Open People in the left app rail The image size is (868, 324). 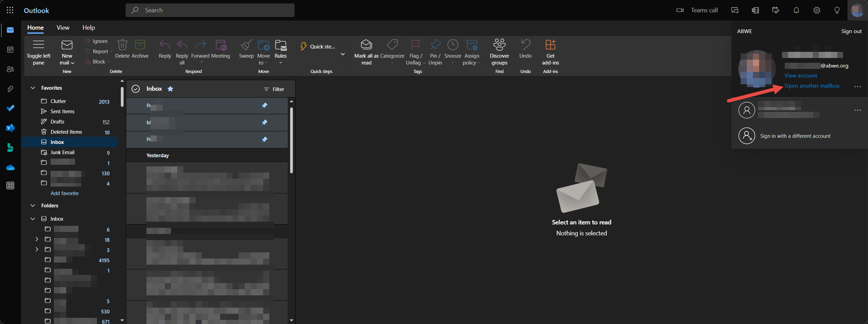pyautogui.click(x=10, y=69)
